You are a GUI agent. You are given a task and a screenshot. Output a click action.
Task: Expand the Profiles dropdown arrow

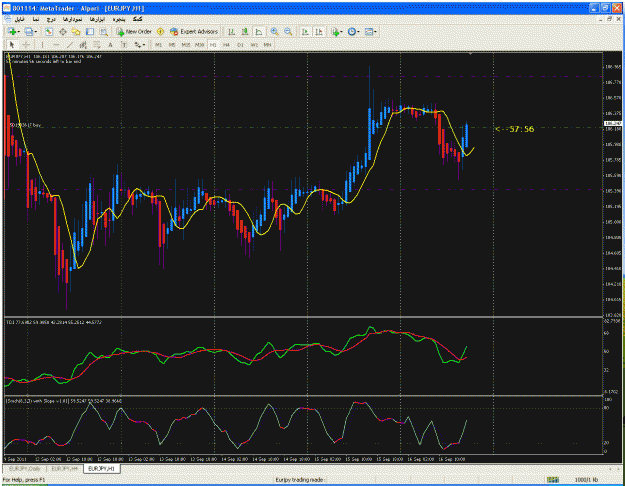pyautogui.click(x=35, y=31)
